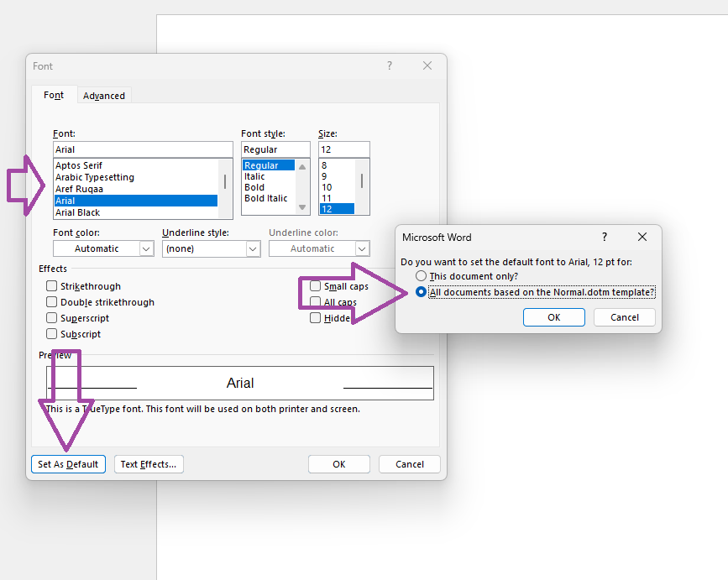Close the Font dialog window
728x580 pixels.
427,65
